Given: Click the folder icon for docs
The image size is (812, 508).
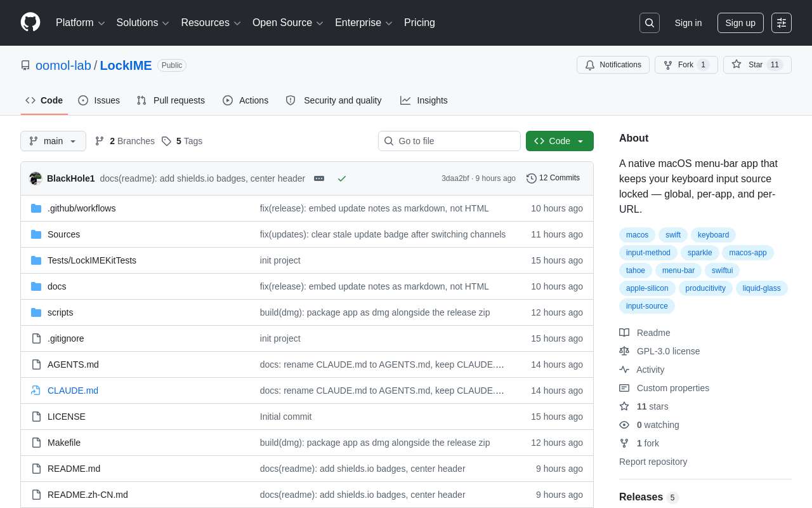Looking at the screenshot, I should click(x=36, y=286).
